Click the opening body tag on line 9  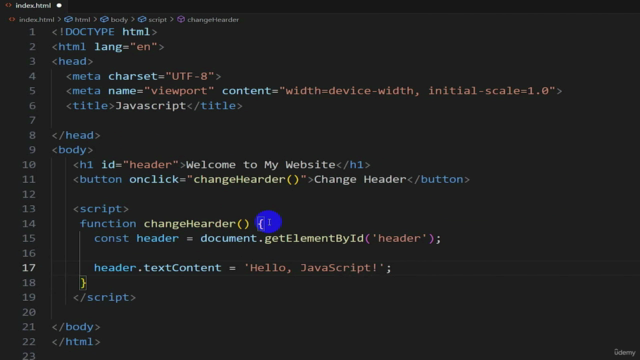click(x=72, y=150)
